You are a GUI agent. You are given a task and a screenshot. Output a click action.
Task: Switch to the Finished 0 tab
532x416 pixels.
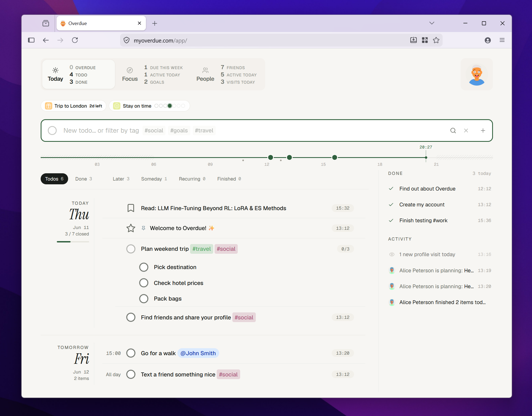[x=229, y=179]
